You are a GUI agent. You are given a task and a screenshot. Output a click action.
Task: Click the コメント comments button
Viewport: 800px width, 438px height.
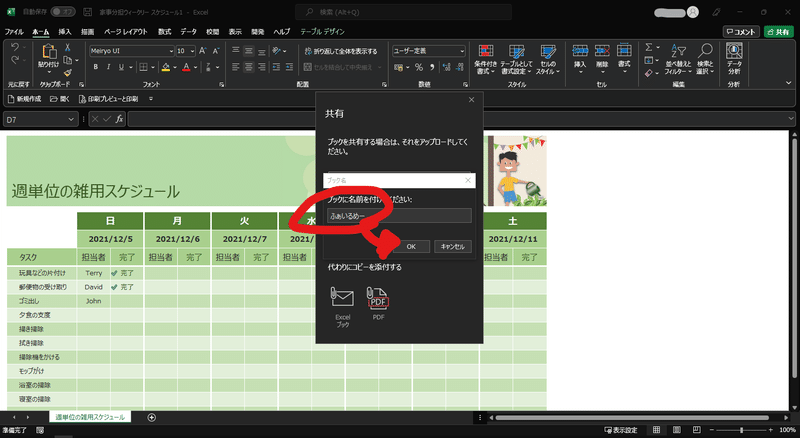coord(741,32)
